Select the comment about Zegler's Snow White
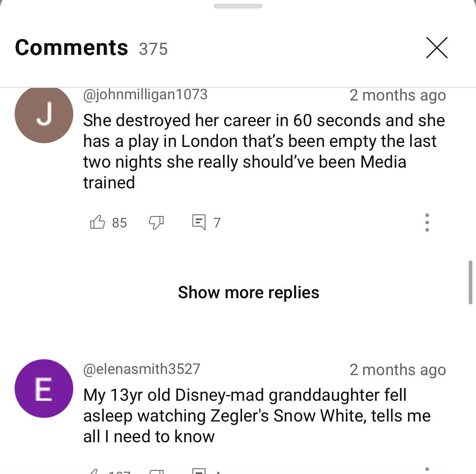 click(x=257, y=416)
